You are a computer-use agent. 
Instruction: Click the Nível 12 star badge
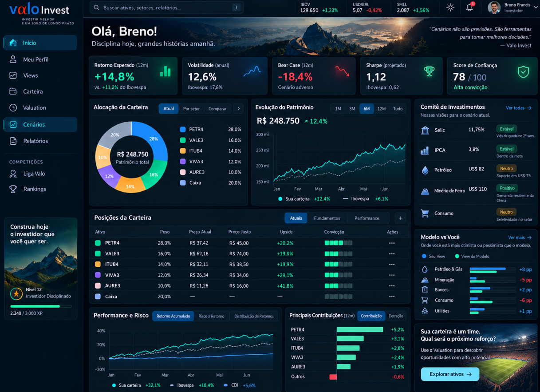tap(16, 293)
